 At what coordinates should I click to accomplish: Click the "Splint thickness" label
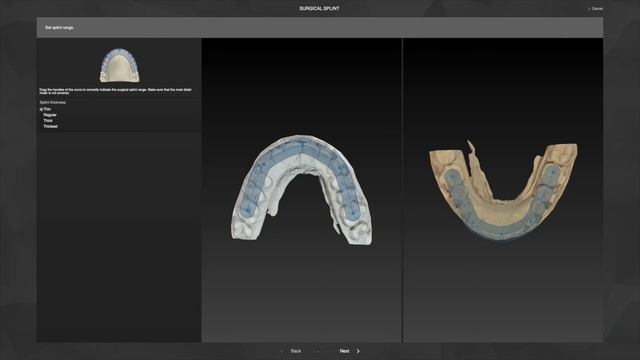click(x=53, y=102)
